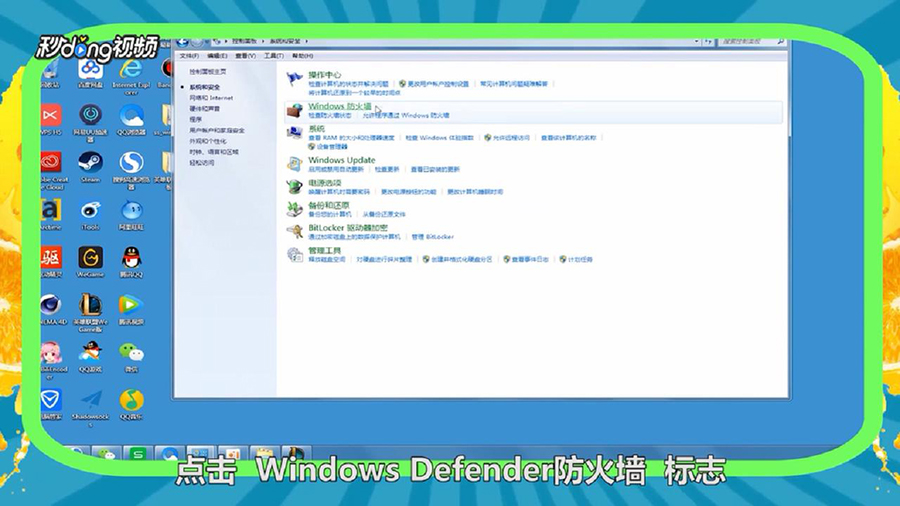Open WeGame desktop icon
This screenshot has width=900, height=506.
click(x=91, y=258)
